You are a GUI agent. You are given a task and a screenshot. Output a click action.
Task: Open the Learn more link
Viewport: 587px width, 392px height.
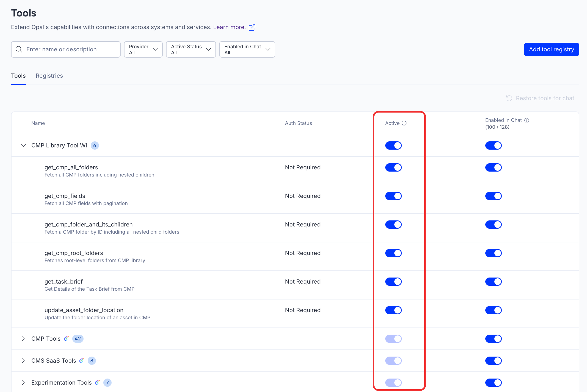pos(229,27)
